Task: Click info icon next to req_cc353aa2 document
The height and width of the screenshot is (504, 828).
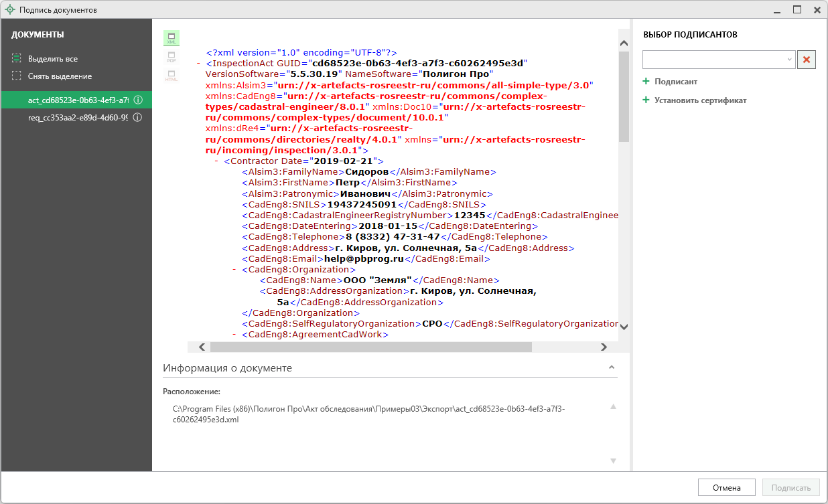Action: (x=137, y=117)
